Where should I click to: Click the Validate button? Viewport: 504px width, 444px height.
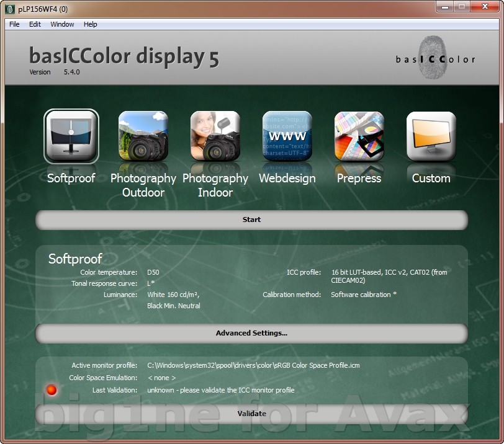[x=251, y=414]
